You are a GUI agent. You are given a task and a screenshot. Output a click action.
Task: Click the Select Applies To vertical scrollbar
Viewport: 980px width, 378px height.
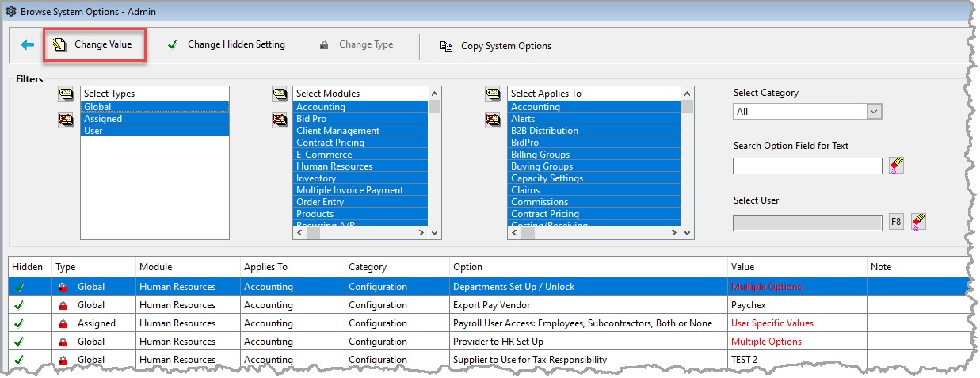[x=687, y=163]
